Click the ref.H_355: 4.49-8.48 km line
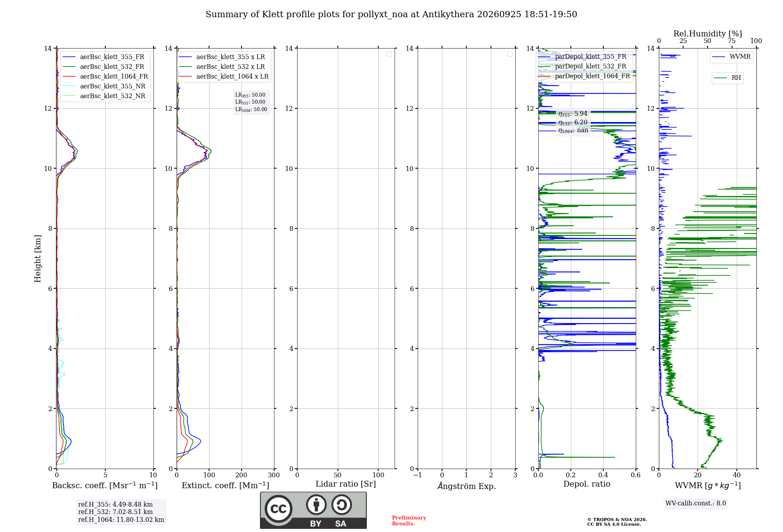 click(x=115, y=505)
